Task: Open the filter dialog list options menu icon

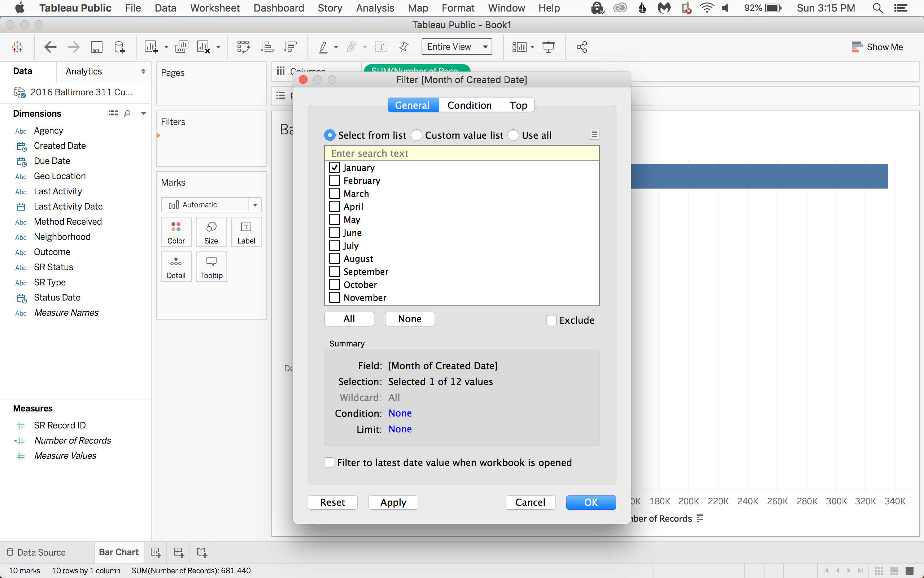Action: click(594, 134)
